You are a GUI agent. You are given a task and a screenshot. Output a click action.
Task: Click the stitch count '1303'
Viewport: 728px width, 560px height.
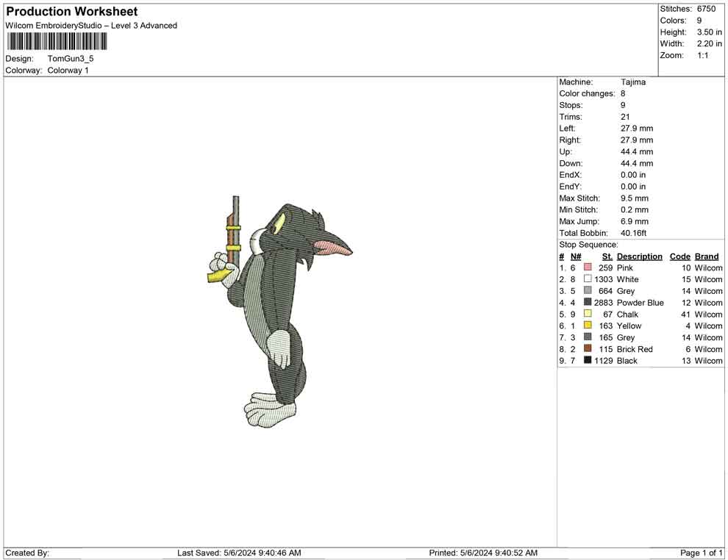(603, 279)
